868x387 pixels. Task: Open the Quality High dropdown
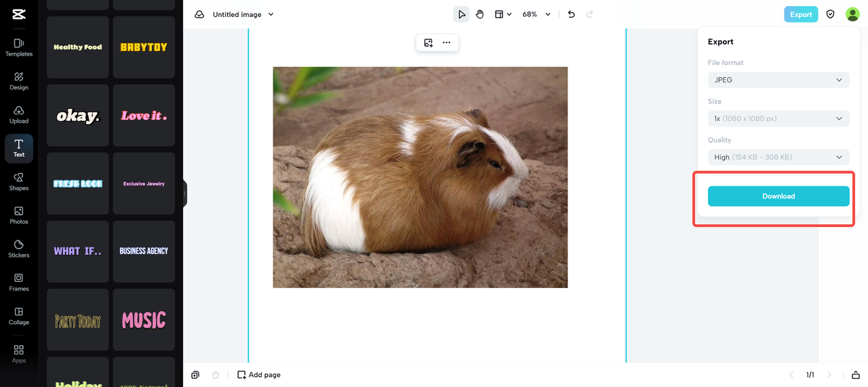point(778,157)
